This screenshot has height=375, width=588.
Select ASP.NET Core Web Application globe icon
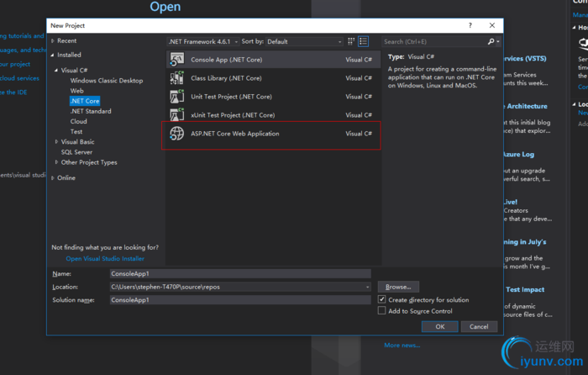(176, 134)
